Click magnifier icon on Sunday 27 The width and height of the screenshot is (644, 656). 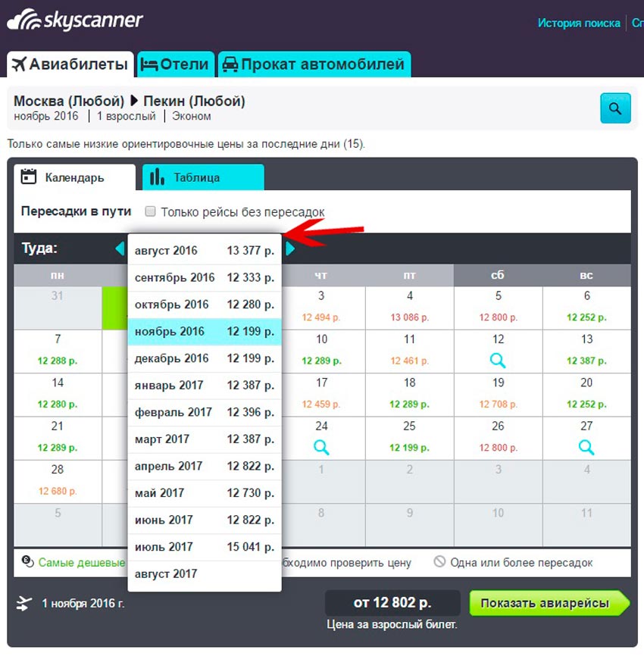(586, 447)
